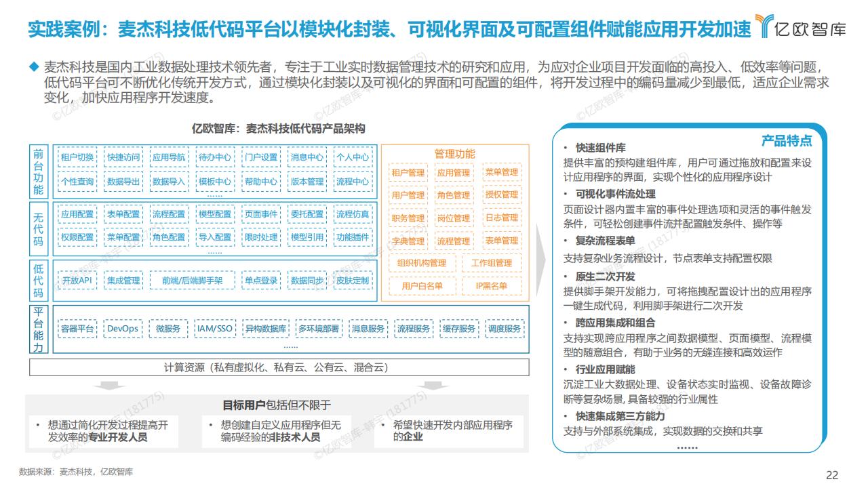Screen dimensions: 868x488
Task: Click the 消息服务 box
Action: [x=369, y=329]
